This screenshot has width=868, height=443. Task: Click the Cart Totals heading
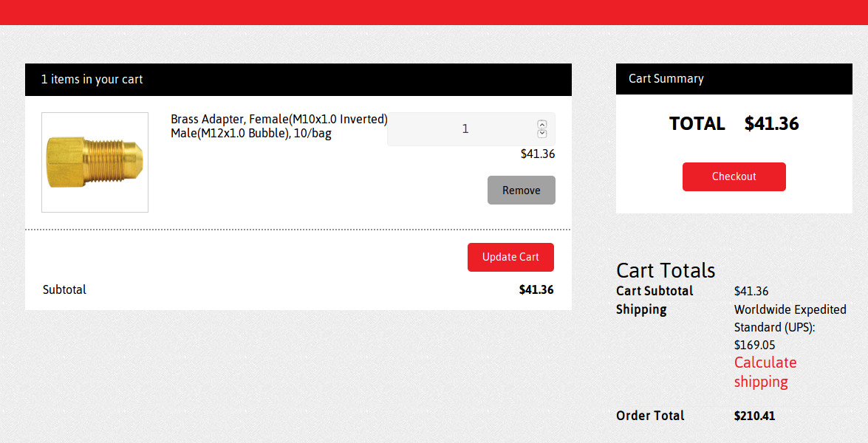coord(666,270)
